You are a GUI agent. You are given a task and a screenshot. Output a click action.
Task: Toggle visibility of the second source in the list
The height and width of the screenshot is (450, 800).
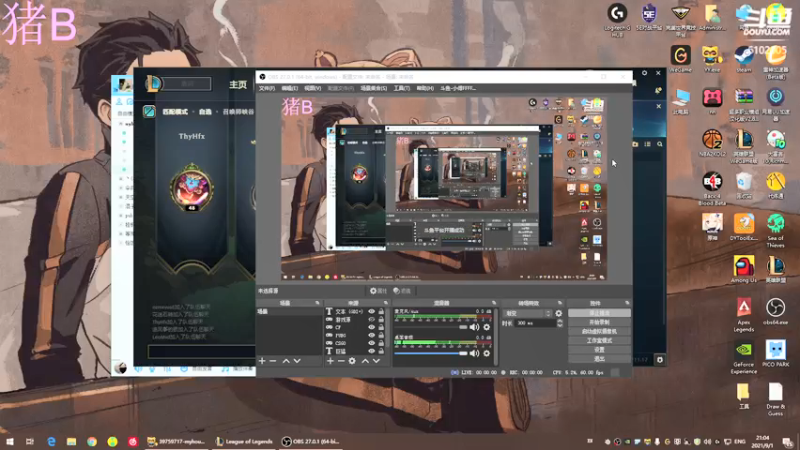pos(371,319)
